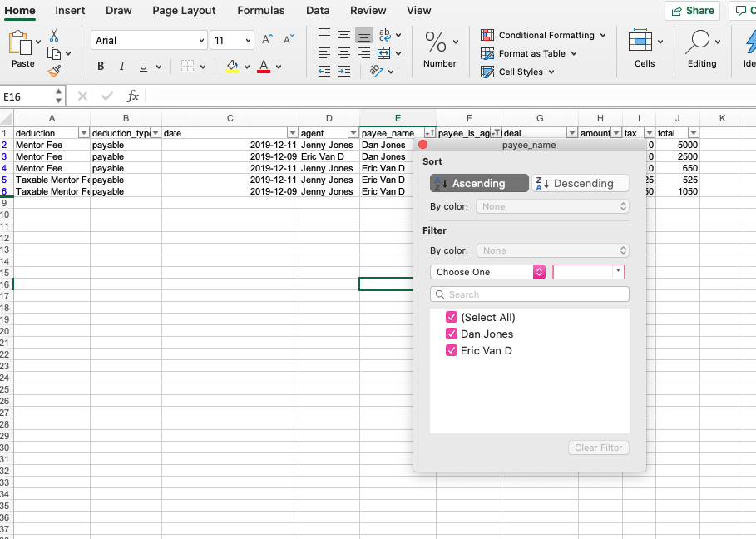The height and width of the screenshot is (539, 756).
Task: Switch to the Insert tab
Action: click(70, 11)
